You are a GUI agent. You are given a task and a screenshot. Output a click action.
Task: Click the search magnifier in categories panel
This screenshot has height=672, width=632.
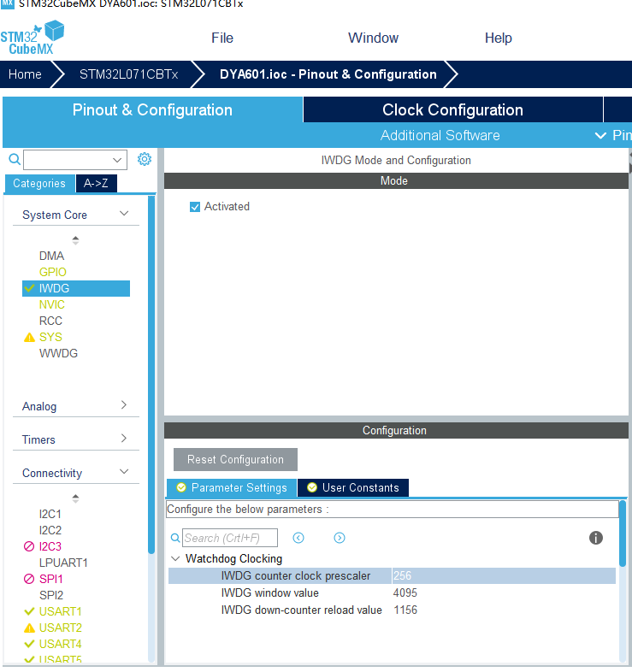[x=15, y=159]
